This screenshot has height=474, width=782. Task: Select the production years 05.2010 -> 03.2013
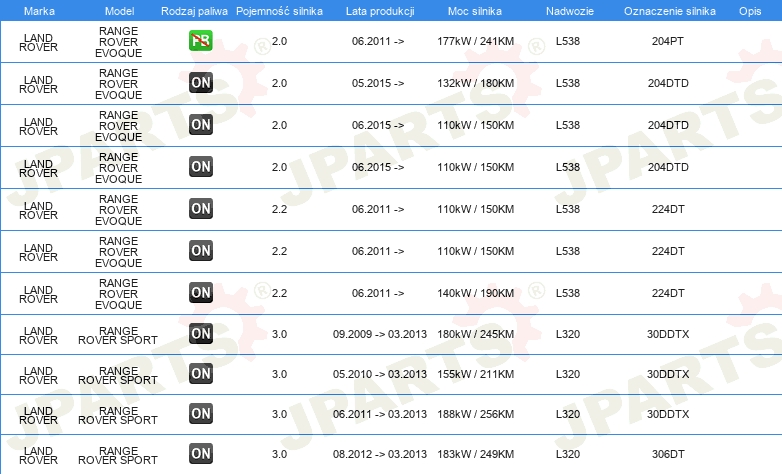coord(380,374)
